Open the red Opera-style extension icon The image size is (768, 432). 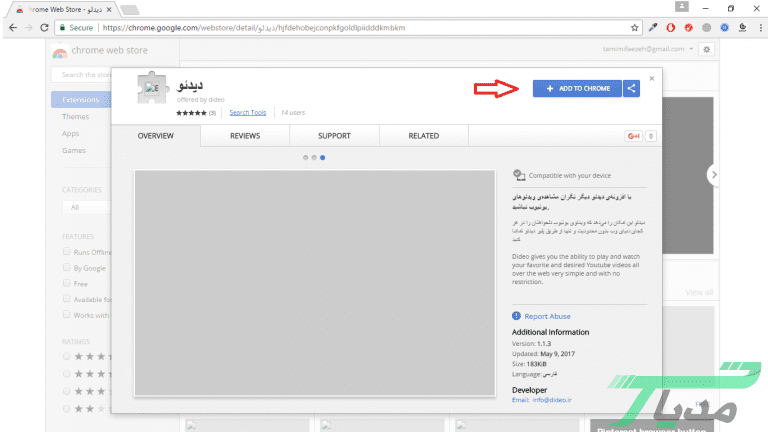point(671,28)
